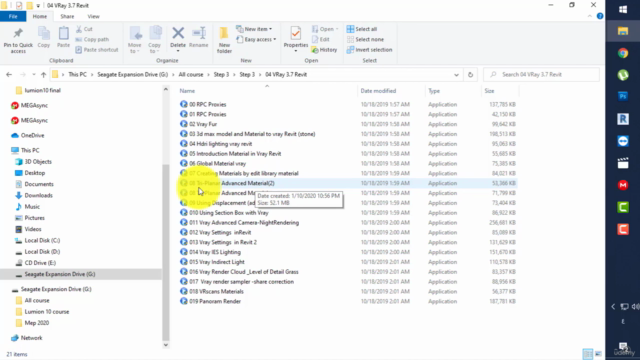Click the Help question mark icon
Screen dimensions: 640x360
[x=600, y=16]
